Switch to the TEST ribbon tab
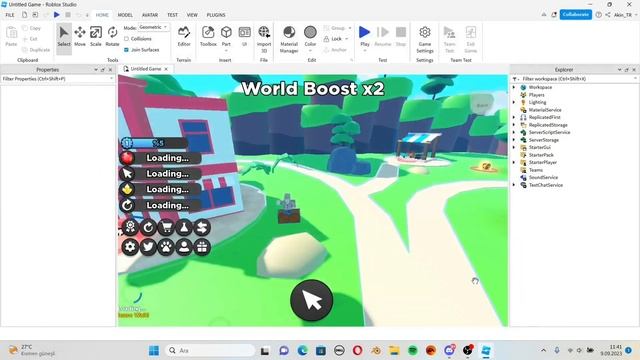640x360 pixels. pyautogui.click(x=172, y=15)
